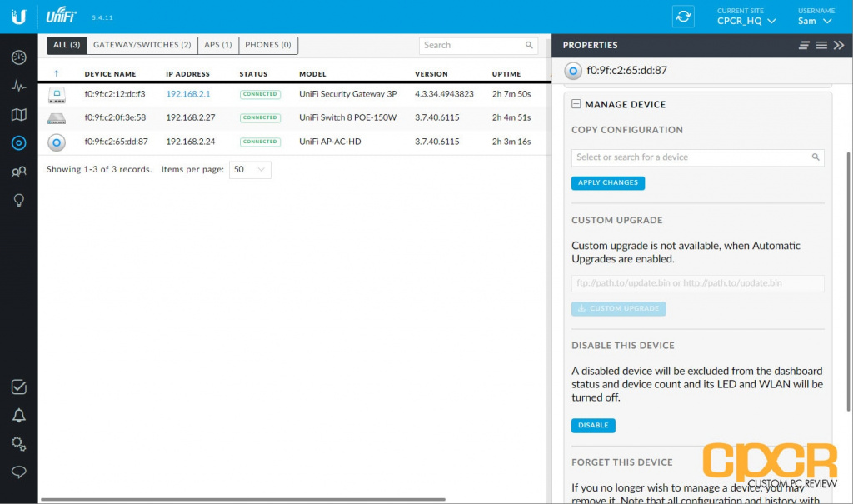This screenshot has height=504, width=853.
Task: Collapse the Properties panel with double-arrow icon
Action: [x=839, y=45]
